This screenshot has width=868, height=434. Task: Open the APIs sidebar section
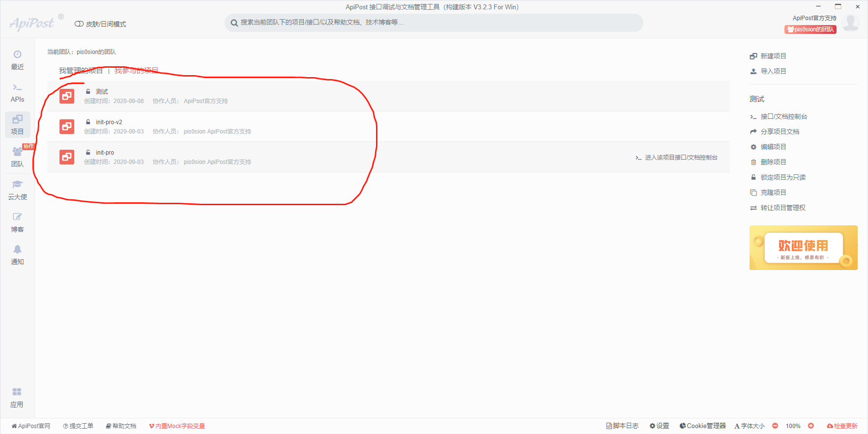(x=17, y=92)
